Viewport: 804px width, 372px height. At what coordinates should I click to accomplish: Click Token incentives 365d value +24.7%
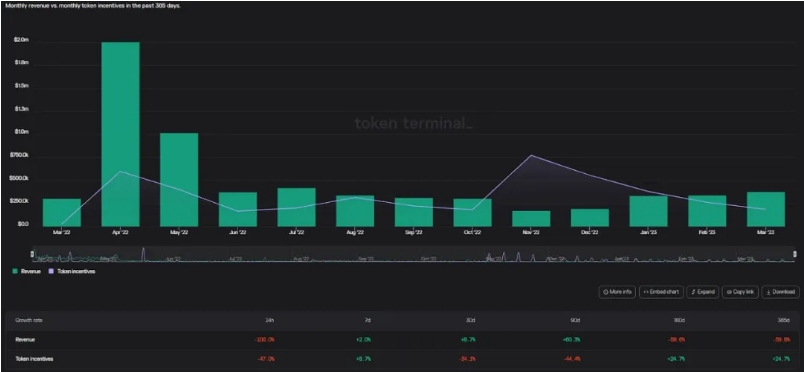point(782,359)
